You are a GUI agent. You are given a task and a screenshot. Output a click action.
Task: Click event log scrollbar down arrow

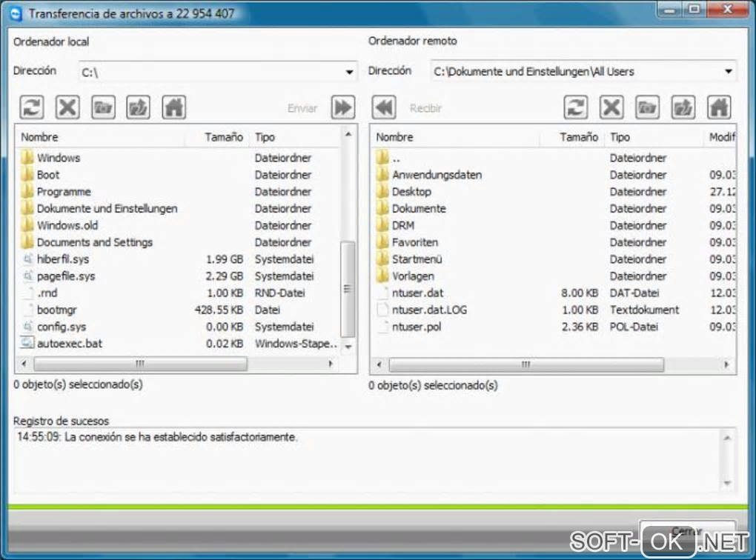click(727, 482)
